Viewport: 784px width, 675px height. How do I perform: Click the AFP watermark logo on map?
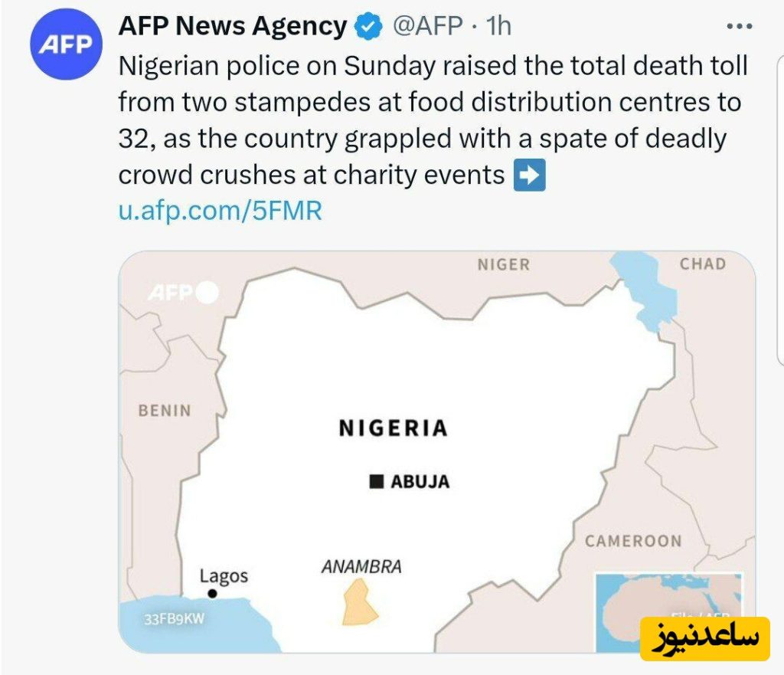click(x=182, y=293)
